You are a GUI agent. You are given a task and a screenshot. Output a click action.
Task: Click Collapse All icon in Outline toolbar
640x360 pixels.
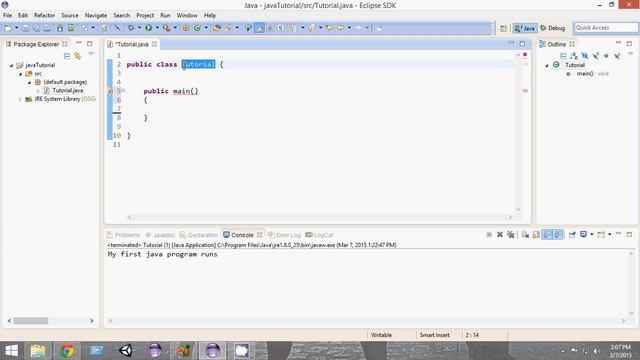563,56
